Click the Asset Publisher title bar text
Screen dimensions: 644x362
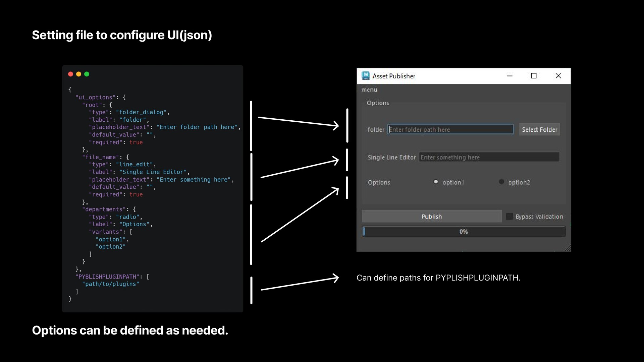(x=394, y=76)
